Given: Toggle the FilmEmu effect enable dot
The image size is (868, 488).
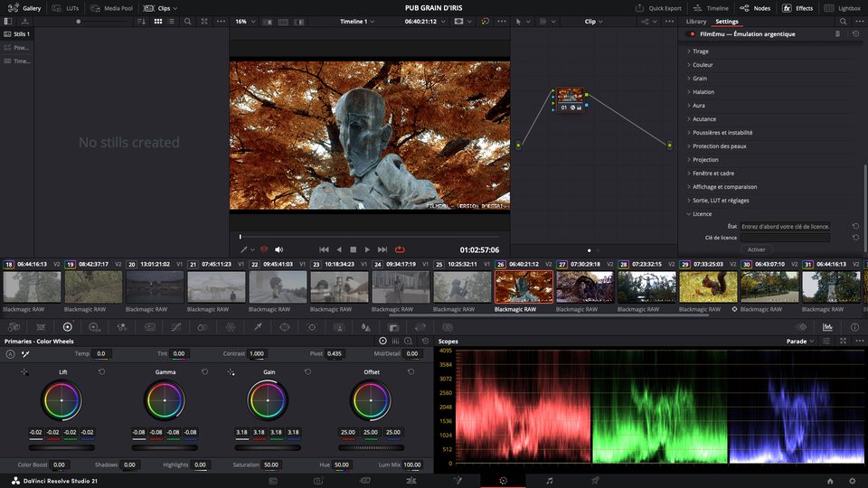Looking at the screenshot, I should [692, 34].
